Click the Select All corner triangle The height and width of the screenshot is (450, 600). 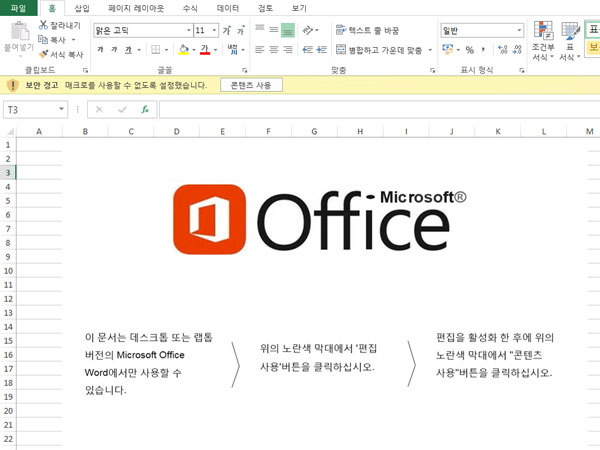(9, 132)
